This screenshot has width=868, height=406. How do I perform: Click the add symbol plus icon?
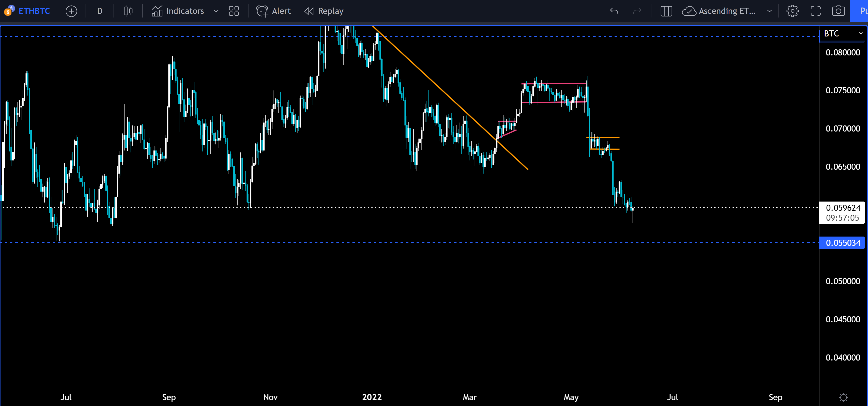[x=71, y=11]
